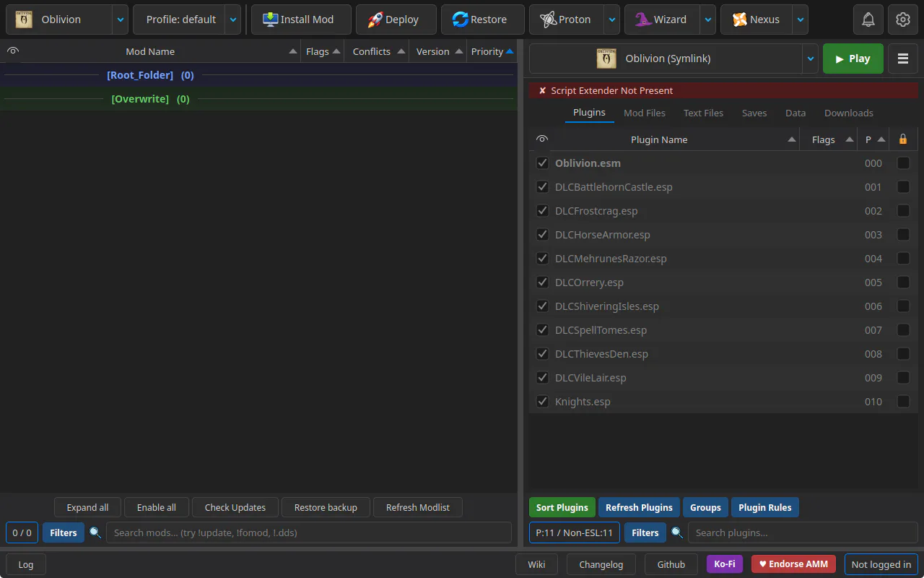Screen dimensions: 924x578
Task: Toggle DLCShiveringIsles.esp enabled checkbox
Action: tap(543, 306)
